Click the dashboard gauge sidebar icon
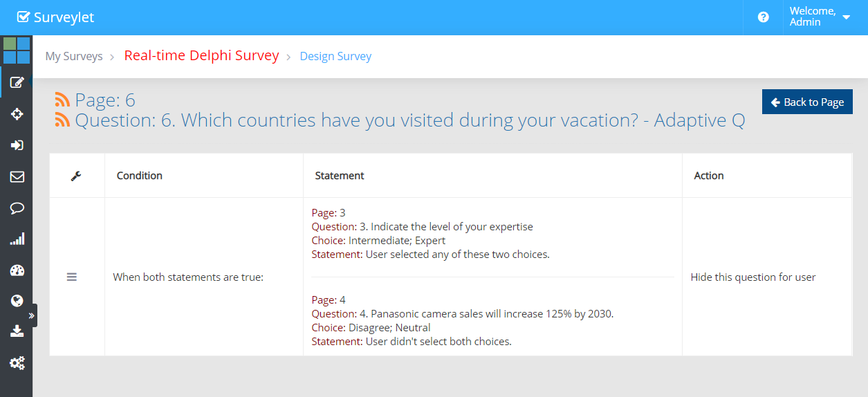868x397 pixels. [x=17, y=270]
